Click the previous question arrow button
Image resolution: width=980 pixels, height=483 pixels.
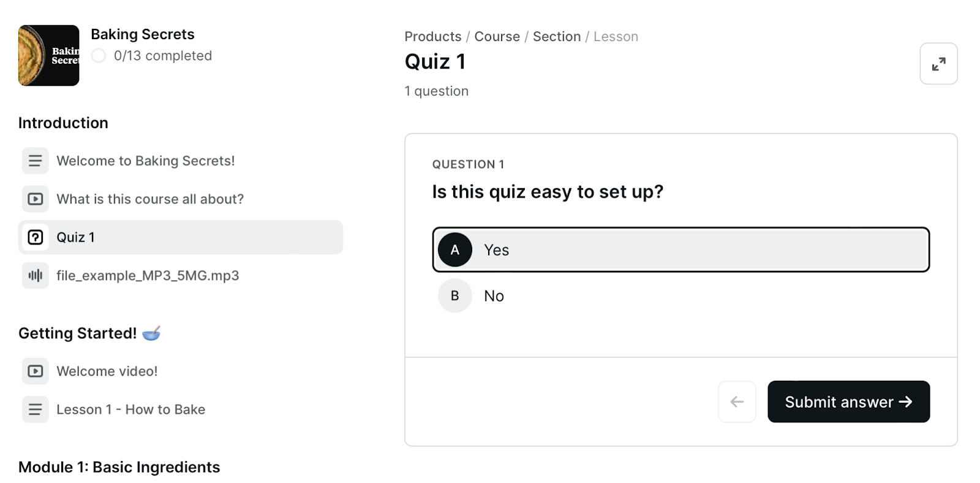pos(737,402)
